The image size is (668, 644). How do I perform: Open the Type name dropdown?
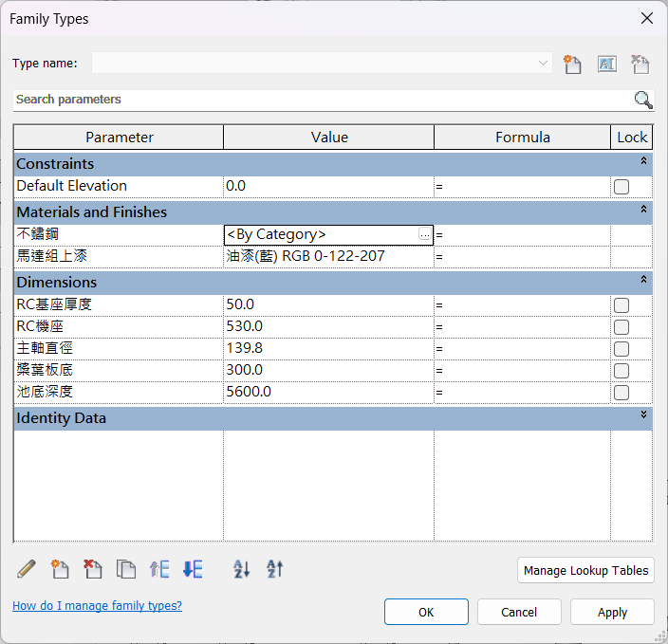click(x=543, y=64)
